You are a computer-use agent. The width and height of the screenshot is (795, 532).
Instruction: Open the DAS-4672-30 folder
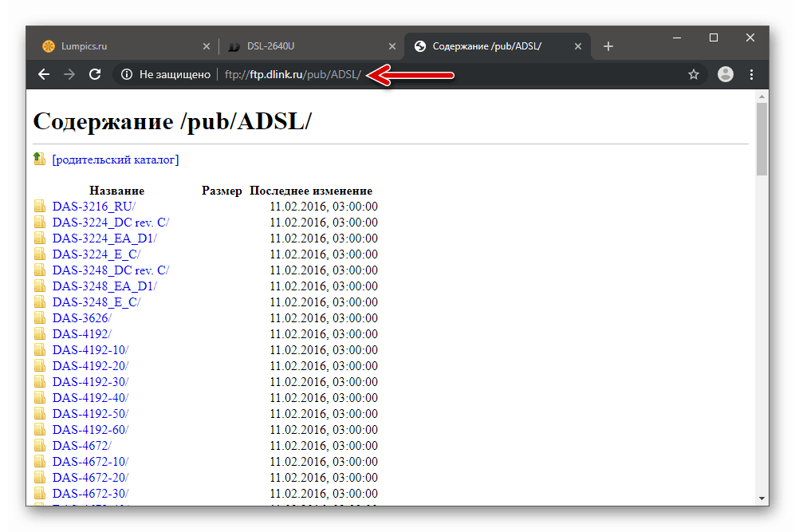(90, 494)
